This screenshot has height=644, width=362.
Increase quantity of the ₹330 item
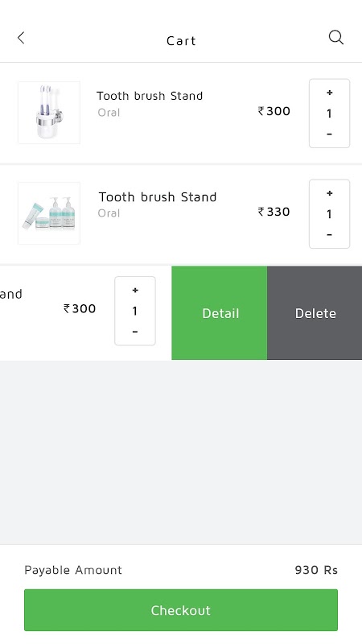pos(329,193)
